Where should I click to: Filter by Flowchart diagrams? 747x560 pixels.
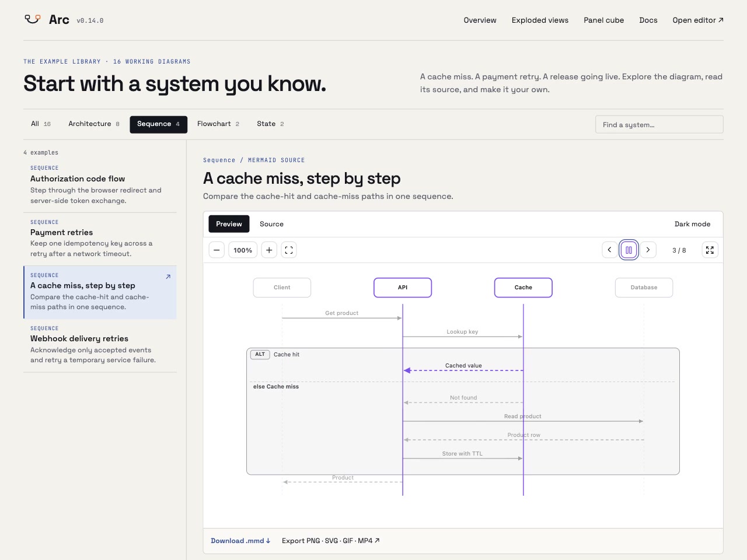point(218,124)
